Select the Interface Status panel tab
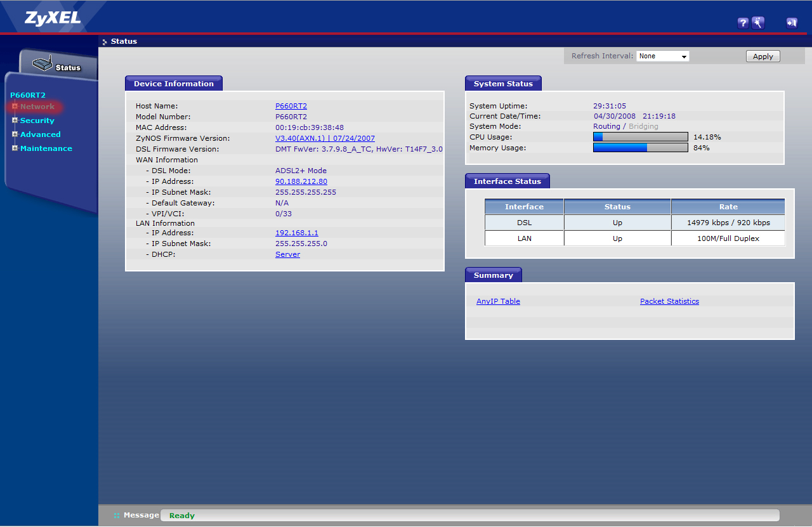Image resolution: width=812 pixels, height=527 pixels. click(x=507, y=181)
